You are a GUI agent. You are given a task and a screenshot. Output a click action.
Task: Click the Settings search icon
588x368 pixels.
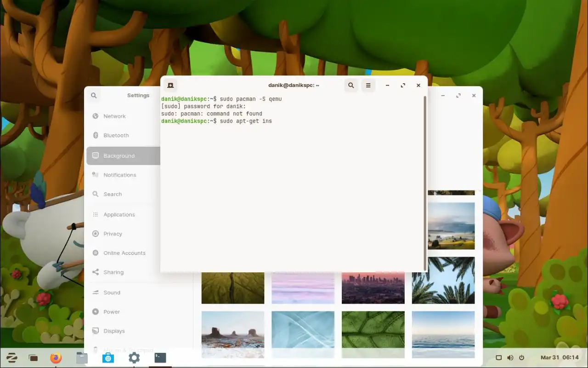94,95
